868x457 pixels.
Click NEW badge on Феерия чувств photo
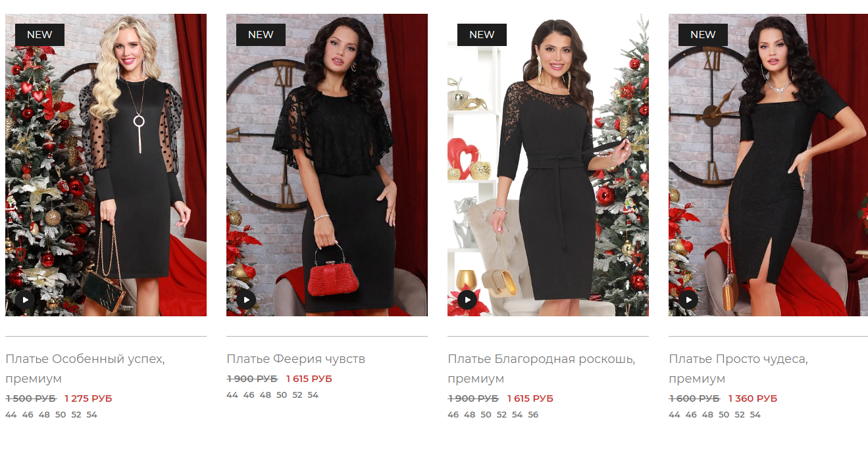point(261,35)
